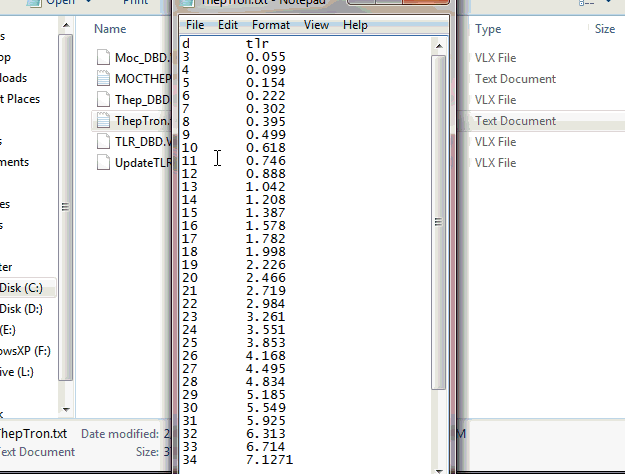Select Disk (C:) in navigation pane
Image resolution: width=625 pixels, height=474 pixels.
point(22,288)
